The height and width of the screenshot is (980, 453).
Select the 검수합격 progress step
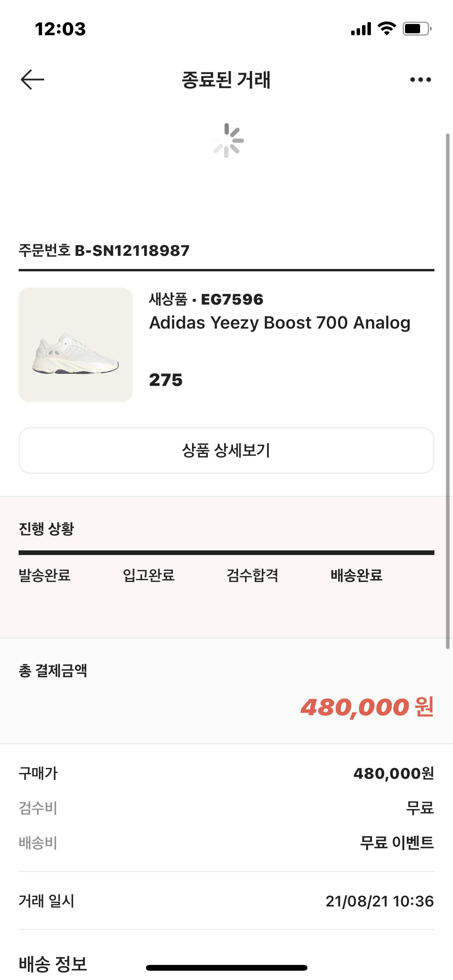coord(252,575)
